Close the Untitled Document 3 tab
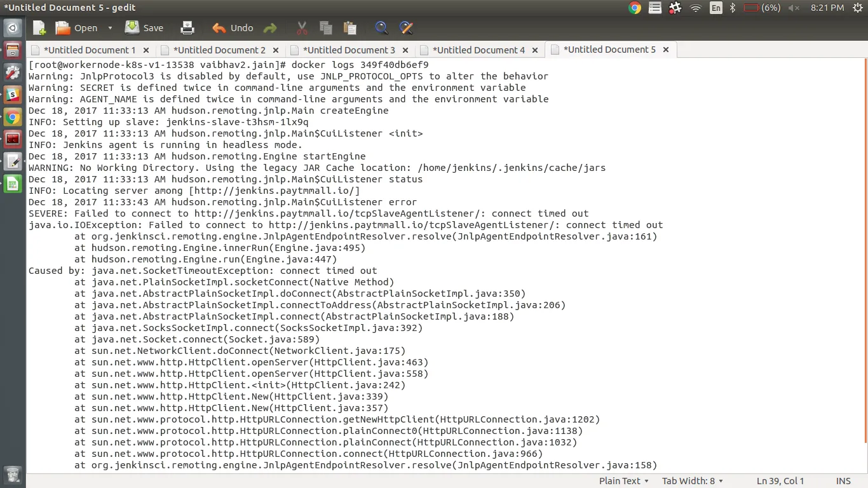Screen dimensions: 868x488 click(x=405, y=50)
